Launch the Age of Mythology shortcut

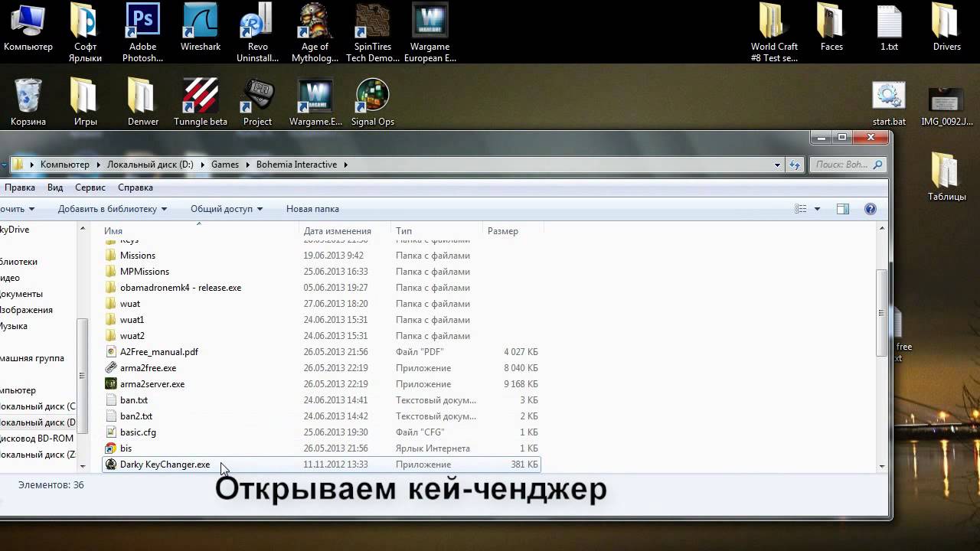click(x=315, y=32)
